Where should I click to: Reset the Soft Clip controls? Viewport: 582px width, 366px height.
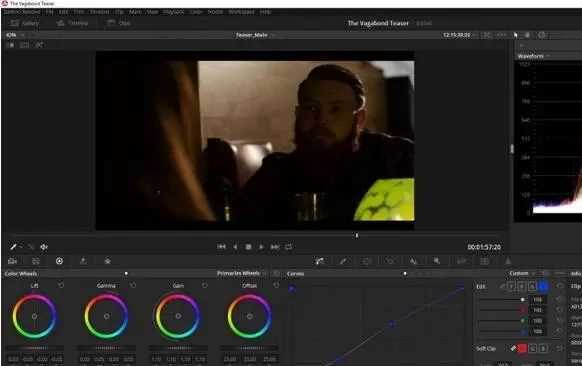(559, 348)
